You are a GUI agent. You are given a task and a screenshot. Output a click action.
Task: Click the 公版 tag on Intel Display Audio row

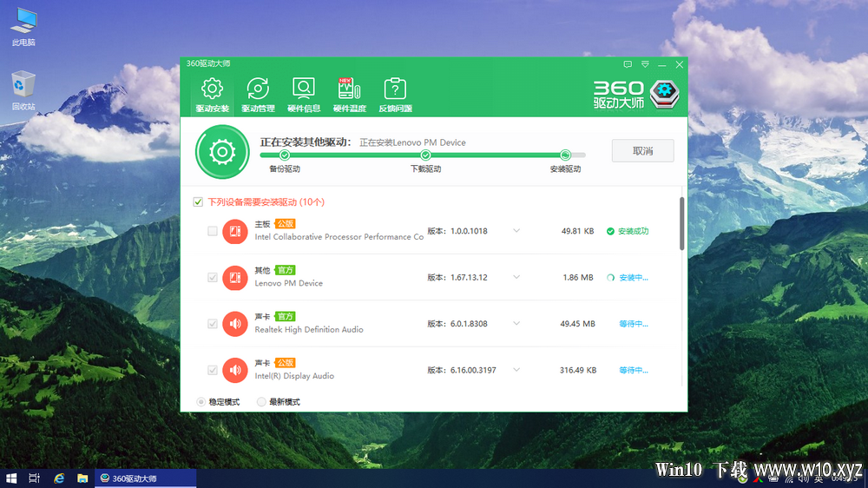pos(285,363)
